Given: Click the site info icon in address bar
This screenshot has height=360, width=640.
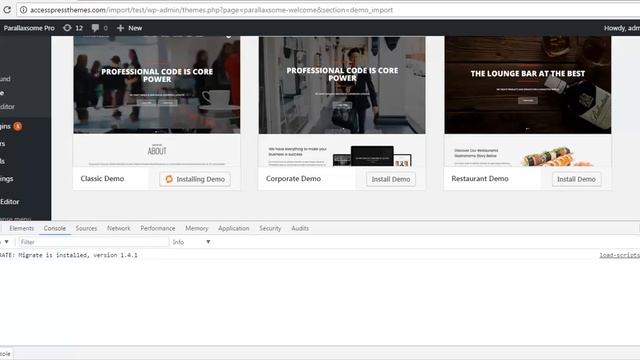Looking at the screenshot, I should tap(23, 10).
